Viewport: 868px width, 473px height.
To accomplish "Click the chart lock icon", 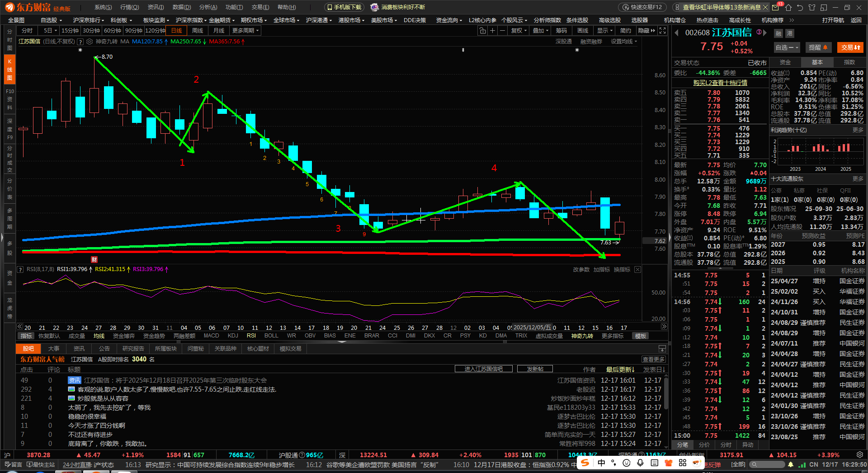I will point(483,31).
